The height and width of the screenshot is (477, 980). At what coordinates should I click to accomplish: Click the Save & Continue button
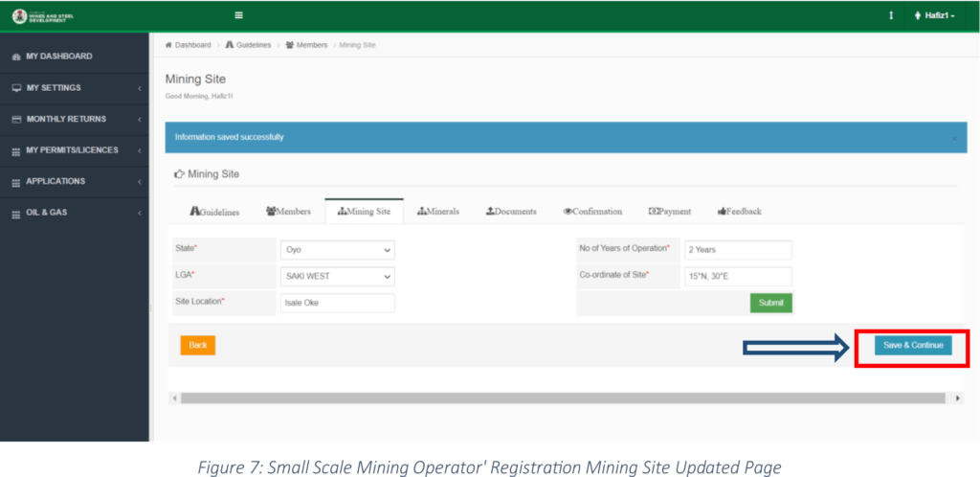pos(912,345)
